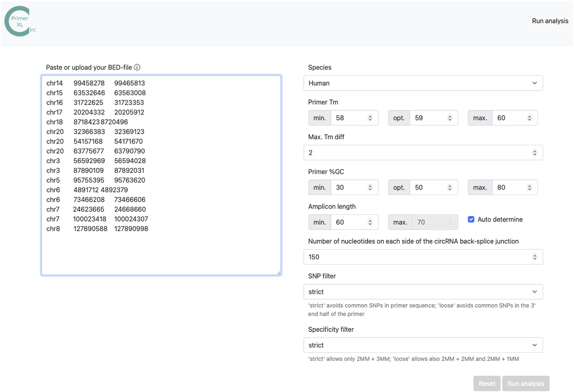The image size is (574, 392).
Task: Click the Primer Tm min stepper arrows
Action: click(x=370, y=118)
